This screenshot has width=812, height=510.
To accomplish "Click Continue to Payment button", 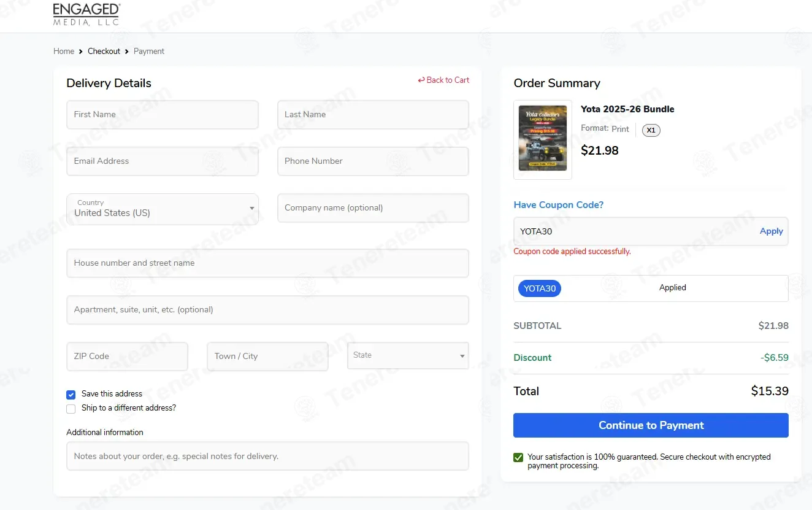I will click(651, 425).
